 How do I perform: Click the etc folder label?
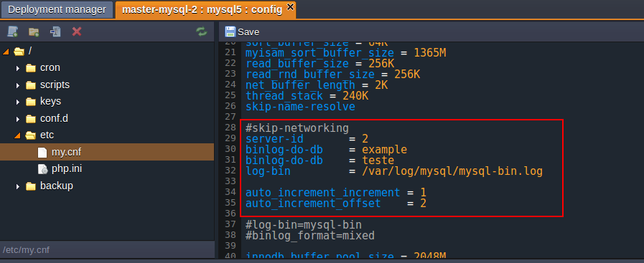click(x=47, y=135)
